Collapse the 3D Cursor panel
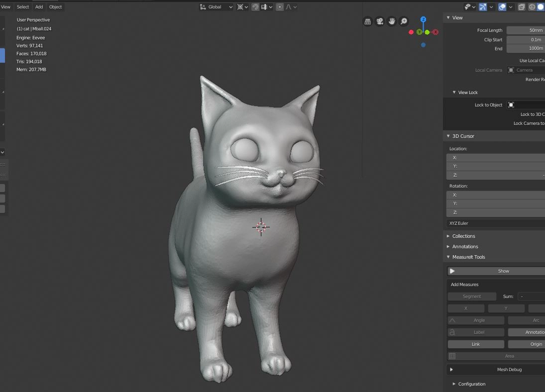545x392 pixels. tap(463, 136)
